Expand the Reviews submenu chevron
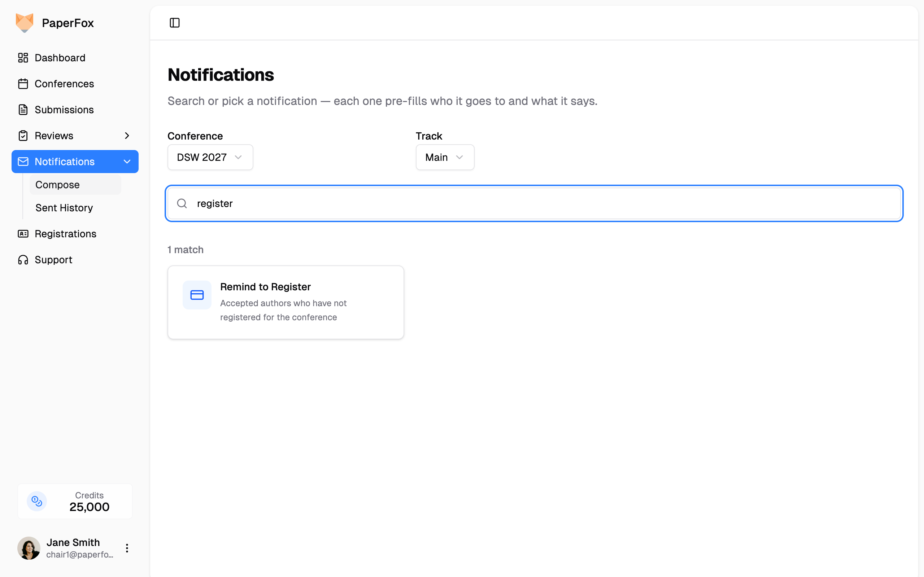 [x=127, y=136]
